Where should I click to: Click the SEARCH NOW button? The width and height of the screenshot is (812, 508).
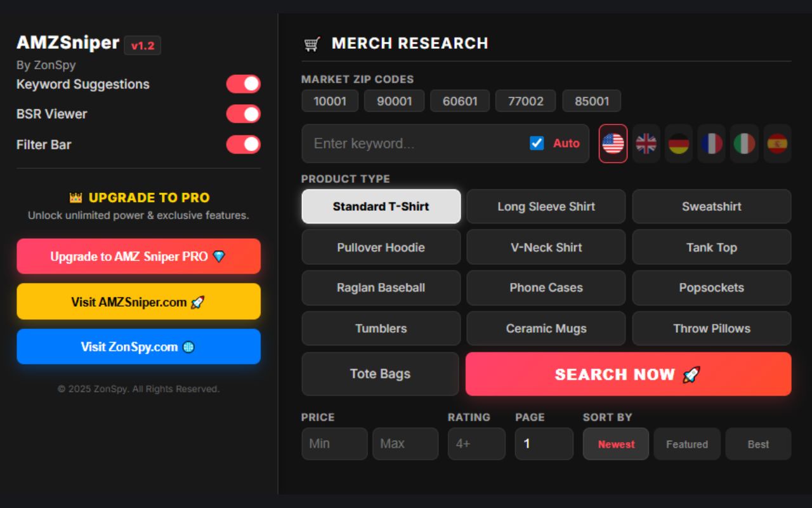tap(629, 374)
